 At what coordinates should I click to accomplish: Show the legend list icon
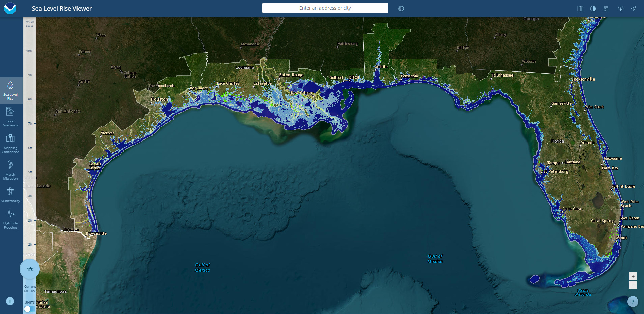coord(606,9)
